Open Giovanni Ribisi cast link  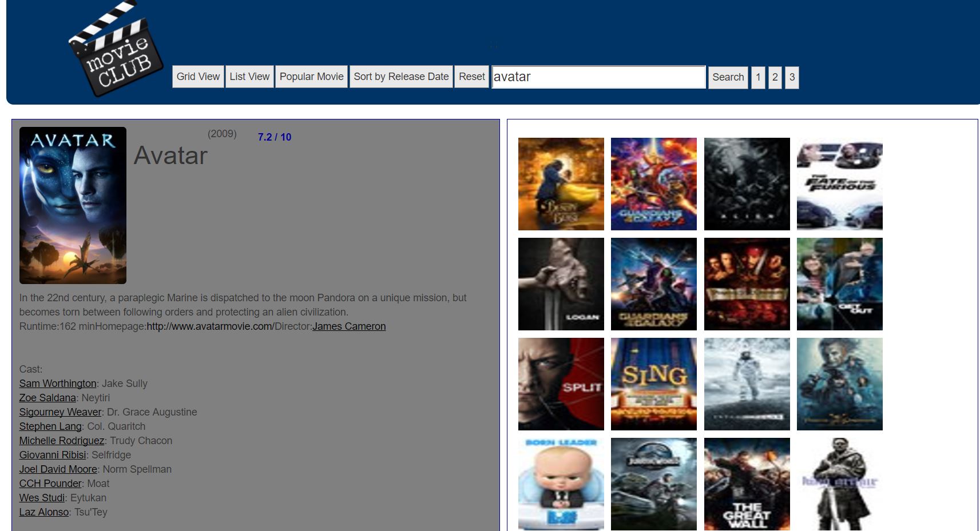point(53,455)
